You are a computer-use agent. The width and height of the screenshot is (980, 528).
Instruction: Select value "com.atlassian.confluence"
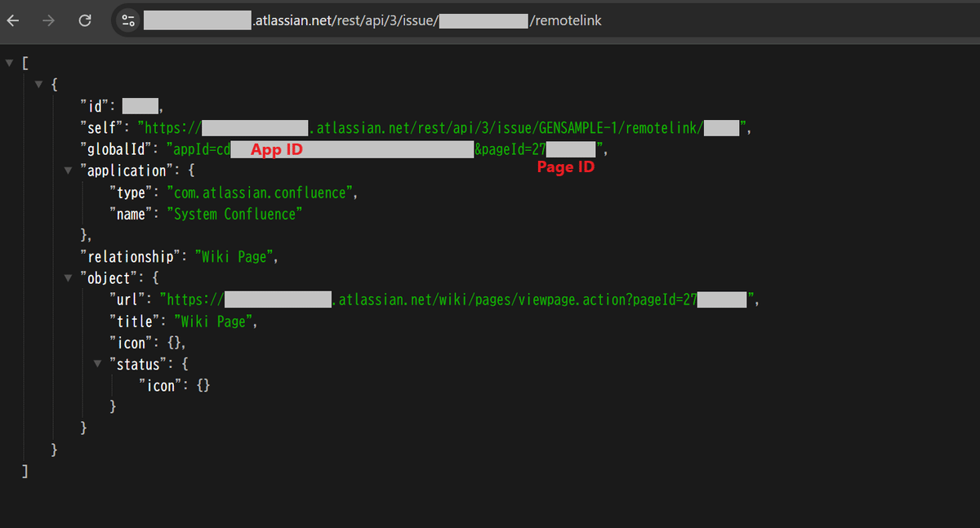(x=261, y=193)
